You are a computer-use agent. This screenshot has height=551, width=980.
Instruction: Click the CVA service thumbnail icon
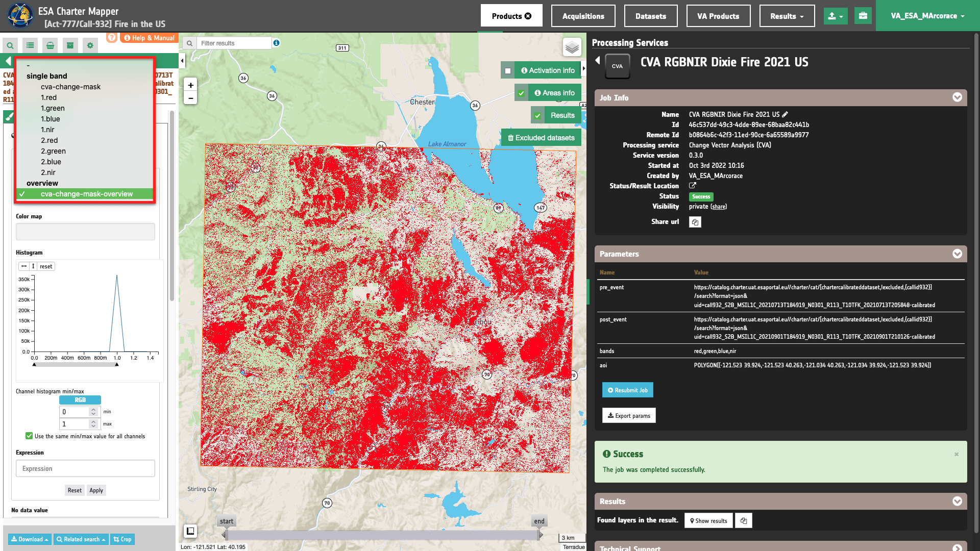tap(617, 66)
